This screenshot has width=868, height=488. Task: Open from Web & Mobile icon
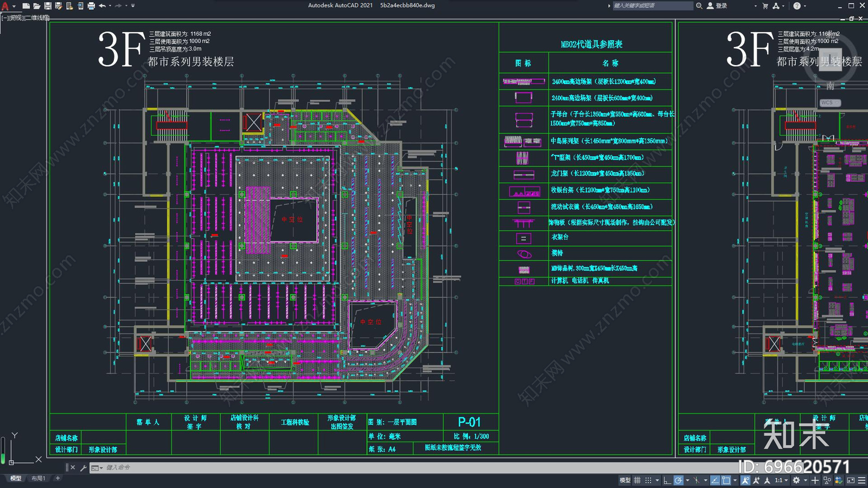(x=69, y=6)
